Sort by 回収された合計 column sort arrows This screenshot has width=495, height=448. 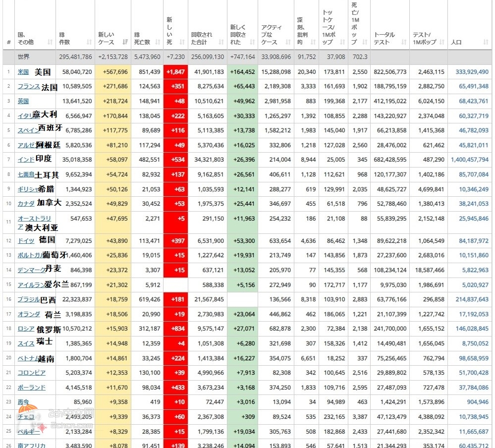tap(221, 42)
